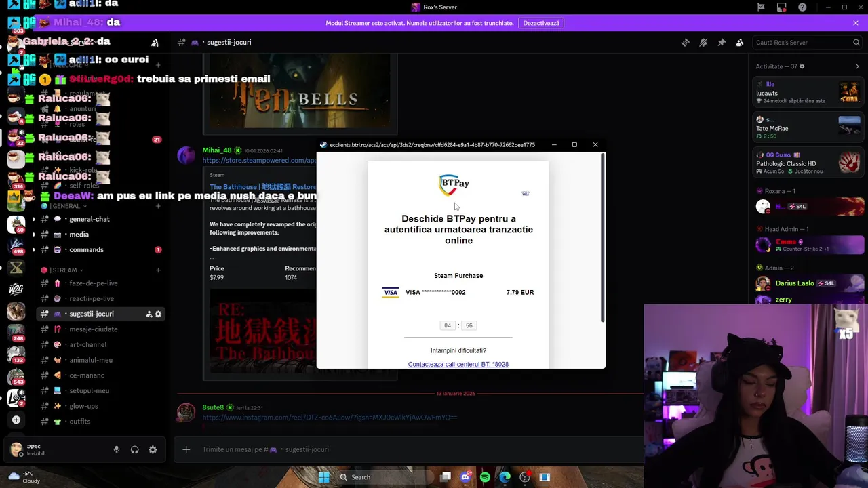Click the BTPay logo in popup
Image resolution: width=868 pixels, height=488 pixels.
pyautogui.click(x=454, y=184)
